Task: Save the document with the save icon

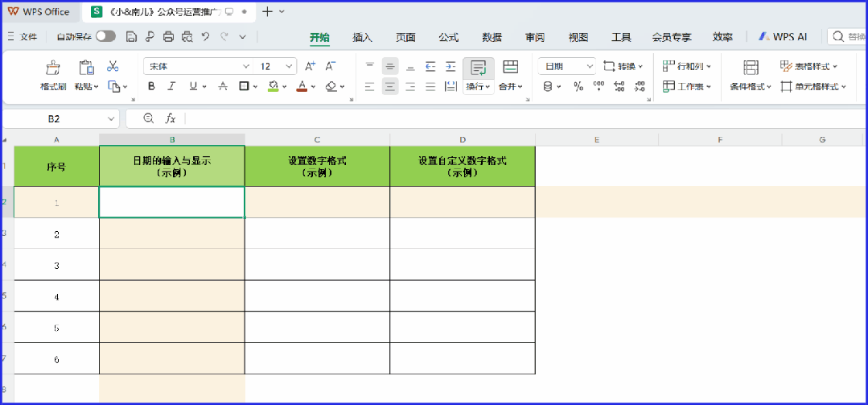Action: 131,36
